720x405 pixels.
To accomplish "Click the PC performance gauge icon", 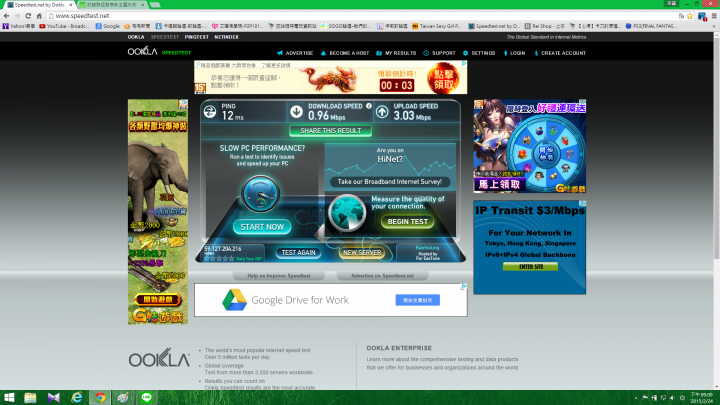I will pos(260,194).
